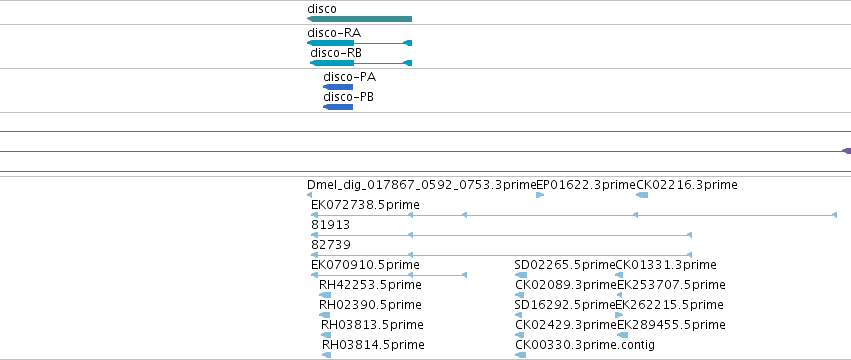Select the RH02390.5prime EST marker

[x=325, y=315]
